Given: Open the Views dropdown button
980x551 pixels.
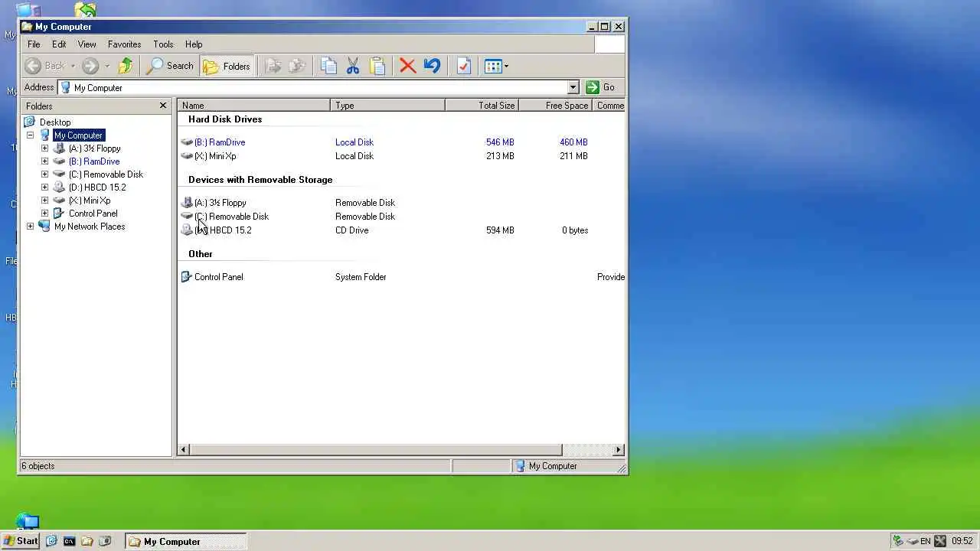Looking at the screenshot, I should (496, 66).
